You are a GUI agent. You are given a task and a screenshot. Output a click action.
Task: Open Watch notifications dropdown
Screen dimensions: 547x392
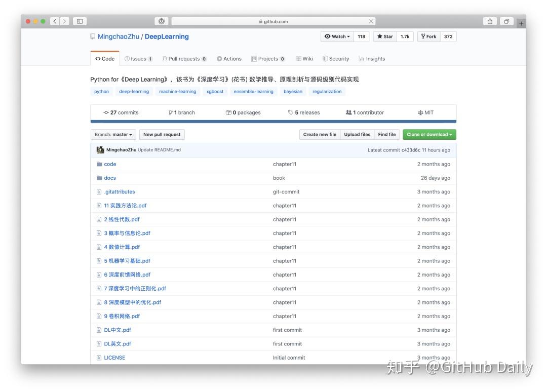click(337, 36)
